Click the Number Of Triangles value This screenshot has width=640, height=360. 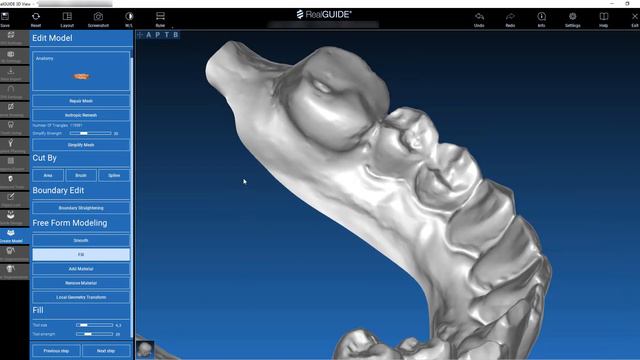tap(76, 125)
